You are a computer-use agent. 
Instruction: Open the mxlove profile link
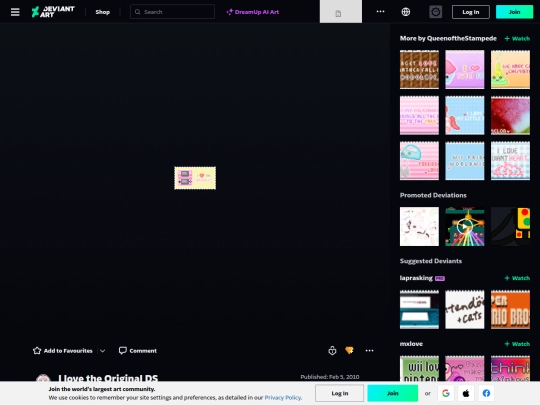coord(411,344)
